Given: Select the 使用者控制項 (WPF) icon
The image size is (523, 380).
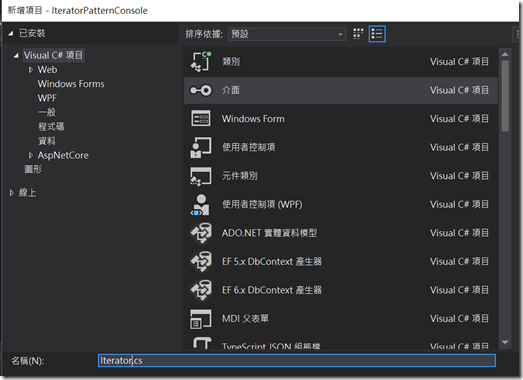Looking at the screenshot, I should point(200,205).
